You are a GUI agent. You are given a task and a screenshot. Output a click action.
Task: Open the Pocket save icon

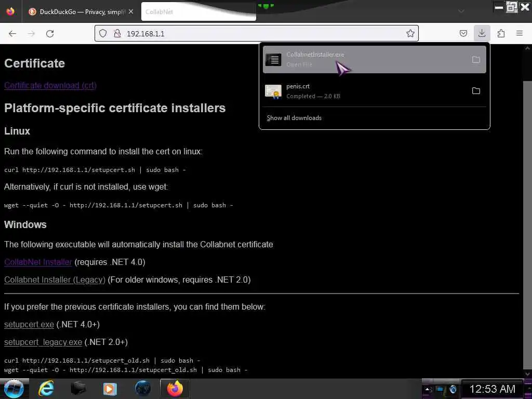(x=463, y=33)
